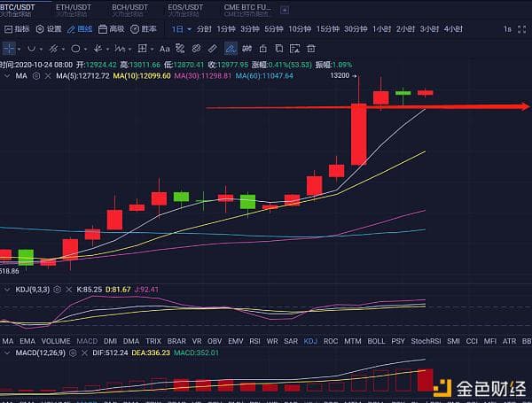Image resolution: width=532 pixels, height=403 pixels.
Task: Click the 指标 indicators button
Action: click(x=18, y=28)
